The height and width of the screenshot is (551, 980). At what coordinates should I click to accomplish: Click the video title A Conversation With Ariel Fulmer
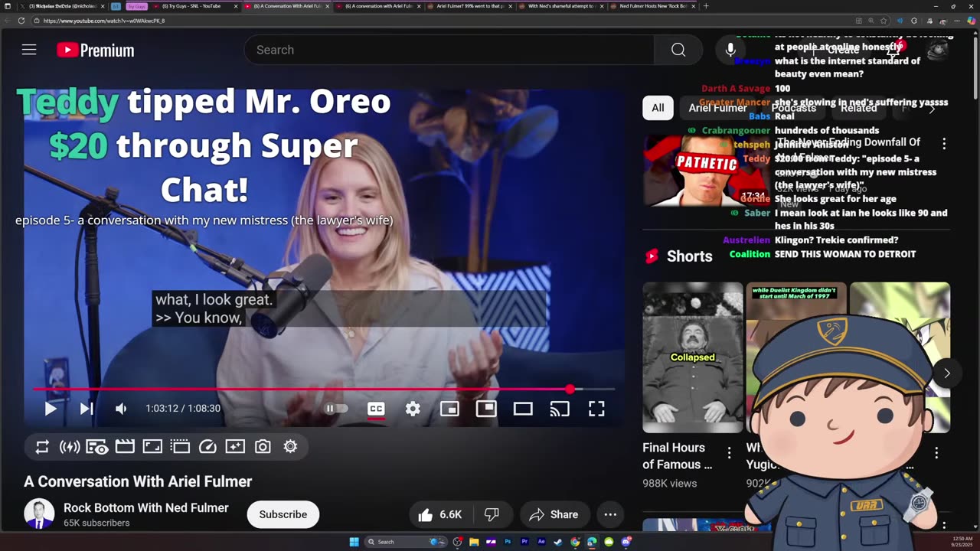[138, 481]
